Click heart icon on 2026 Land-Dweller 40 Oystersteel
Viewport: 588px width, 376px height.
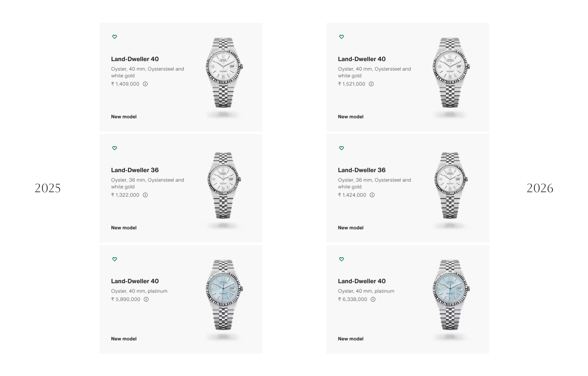(x=341, y=37)
